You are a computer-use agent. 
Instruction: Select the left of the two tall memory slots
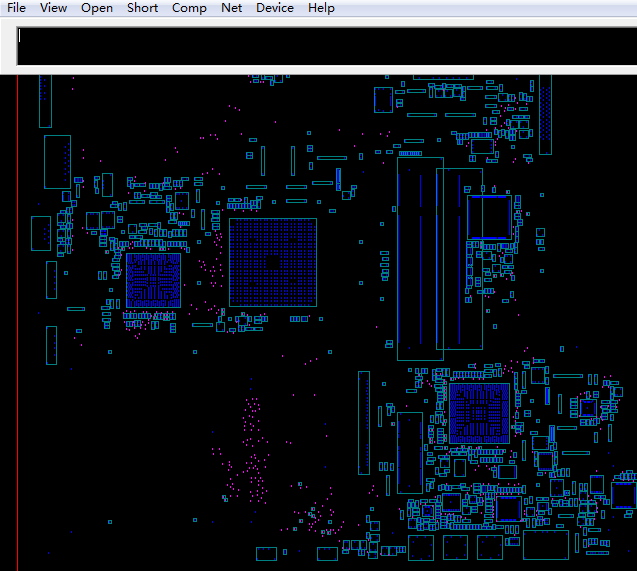[x=420, y=259]
